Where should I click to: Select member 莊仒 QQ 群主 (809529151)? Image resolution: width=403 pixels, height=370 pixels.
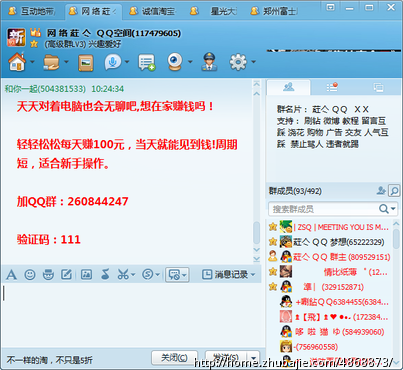(x=329, y=257)
